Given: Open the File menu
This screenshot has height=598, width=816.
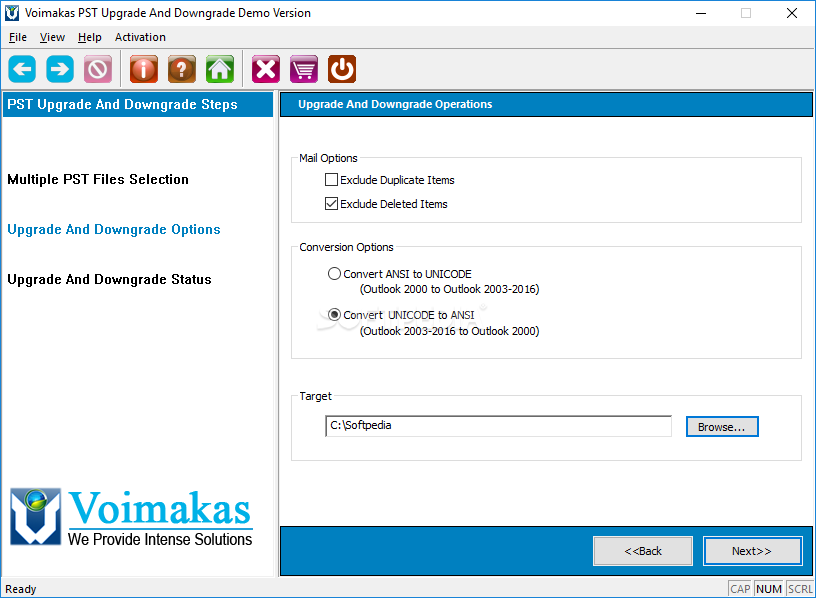Looking at the screenshot, I should coord(18,37).
